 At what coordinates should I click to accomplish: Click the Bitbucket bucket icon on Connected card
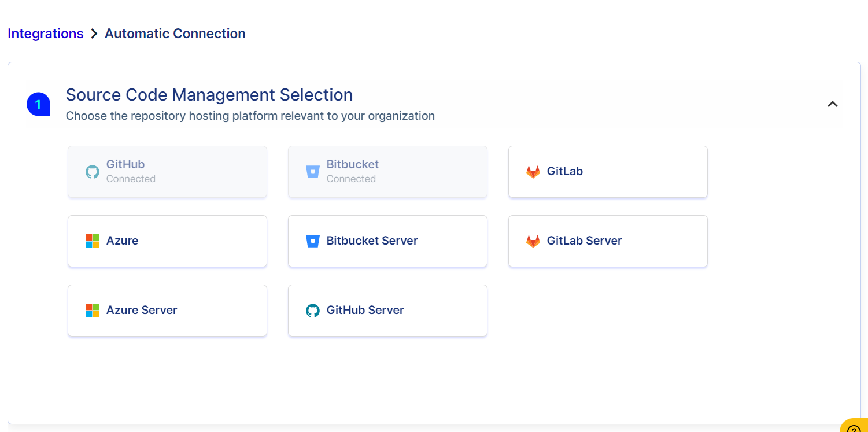click(x=313, y=172)
